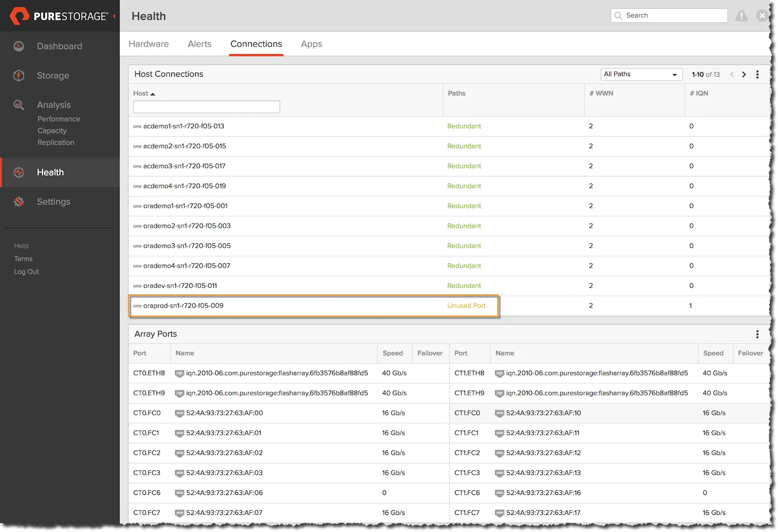Click WWN icon for CT0.FC2 port

(179, 453)
